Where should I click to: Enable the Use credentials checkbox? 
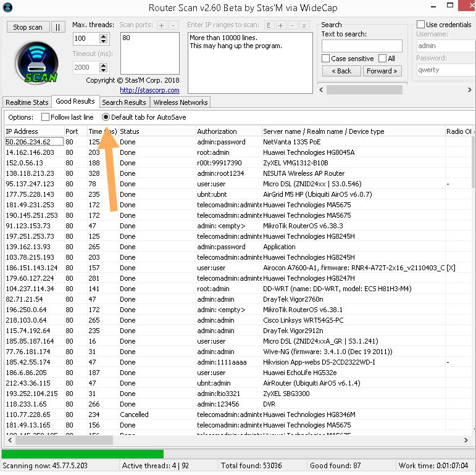coord(420,25)
